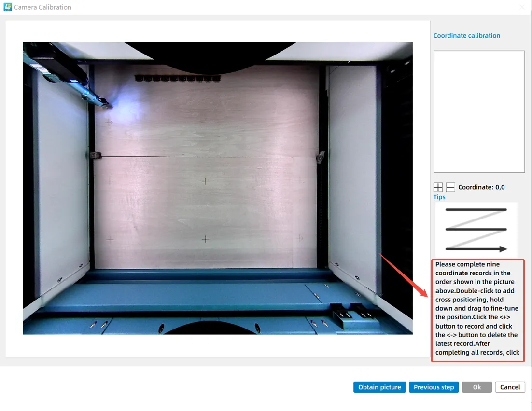Confirm calibration with the Ok button
Viewport: 532px width, 411px height.
476,387
